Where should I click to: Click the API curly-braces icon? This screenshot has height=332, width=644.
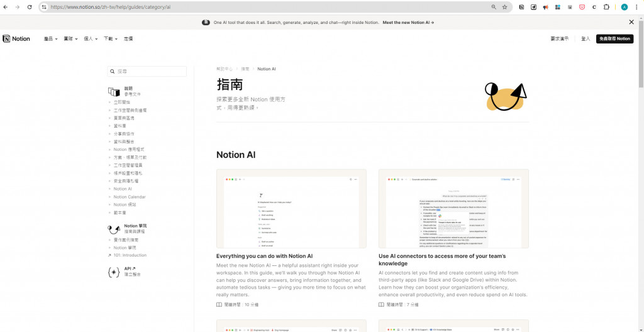coord(114,272)
